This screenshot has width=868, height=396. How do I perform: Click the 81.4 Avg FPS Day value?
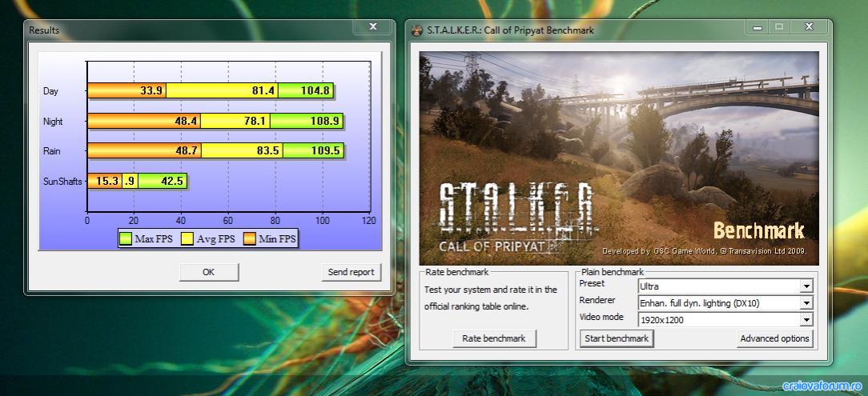point(263,90)
